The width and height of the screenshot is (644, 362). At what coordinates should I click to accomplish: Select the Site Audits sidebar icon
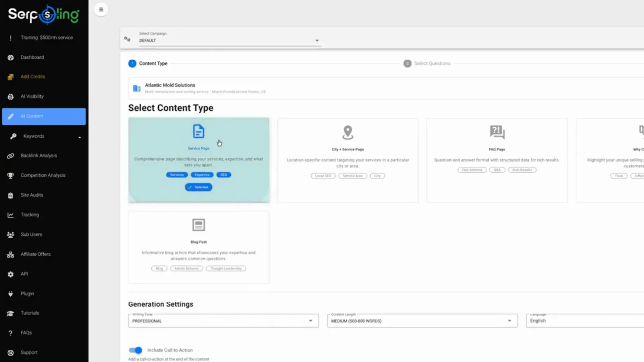point(10,195)
